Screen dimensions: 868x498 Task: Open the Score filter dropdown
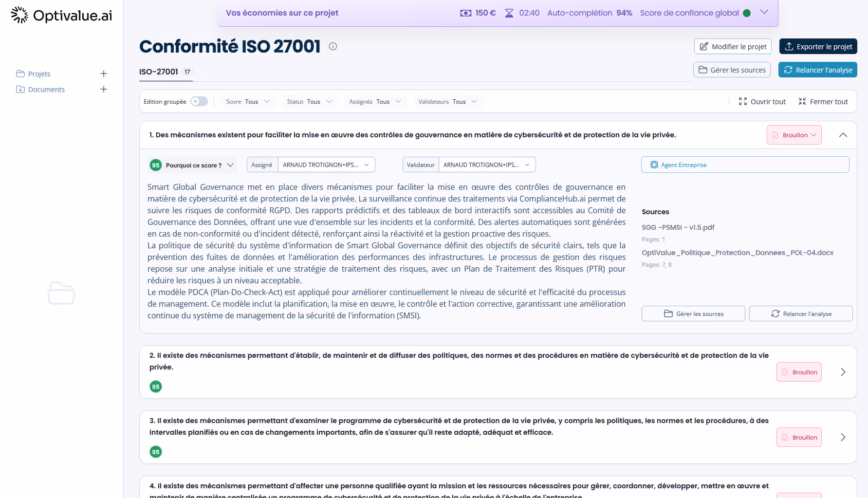coord(248,101)
